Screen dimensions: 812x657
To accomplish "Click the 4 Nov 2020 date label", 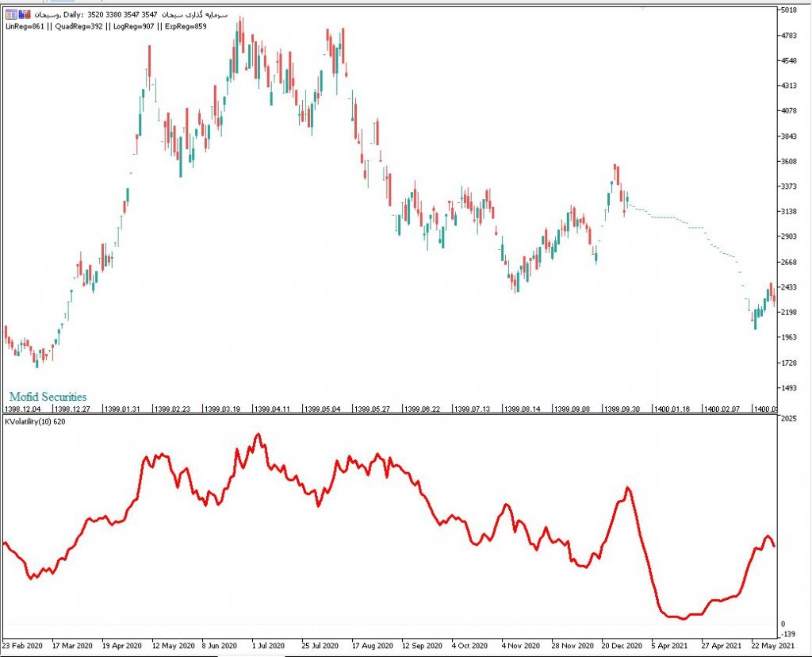I will click(520, 646).
